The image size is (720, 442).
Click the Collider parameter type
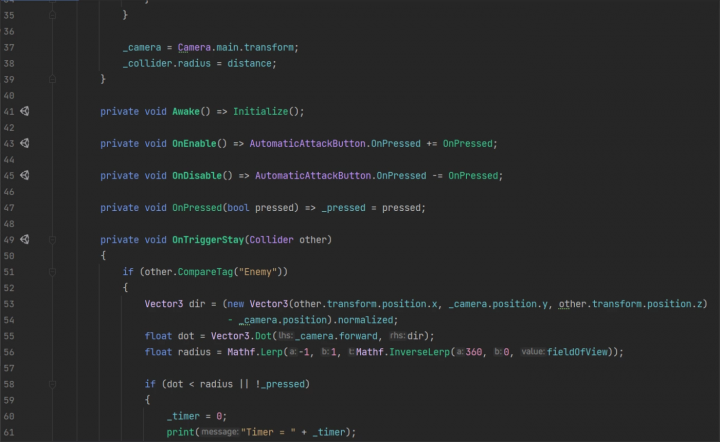tap(271, 240)
